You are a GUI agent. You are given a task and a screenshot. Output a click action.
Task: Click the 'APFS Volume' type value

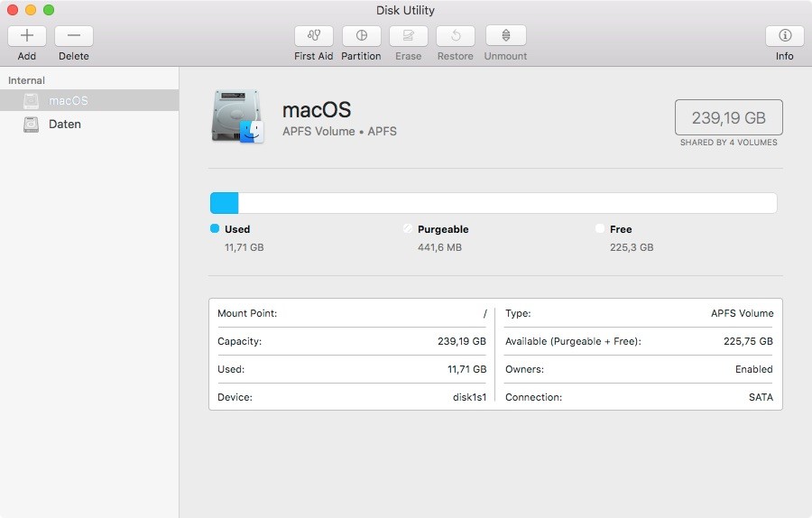[743, 313]
